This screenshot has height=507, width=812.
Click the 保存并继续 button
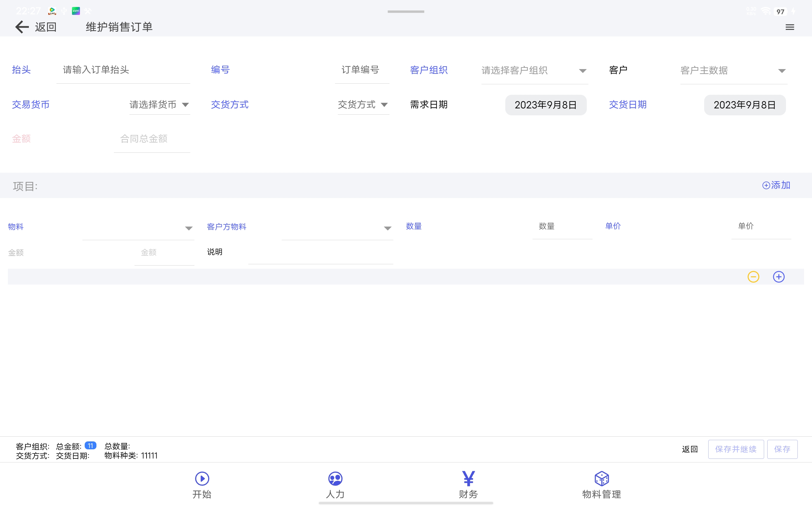(x=736, y=449)
